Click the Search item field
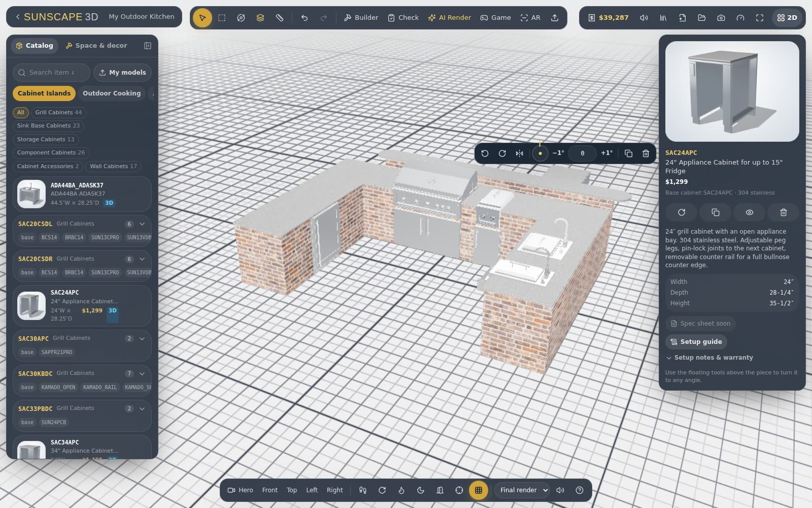The height and width of the screenshot is (508, 812). [51, 73]
